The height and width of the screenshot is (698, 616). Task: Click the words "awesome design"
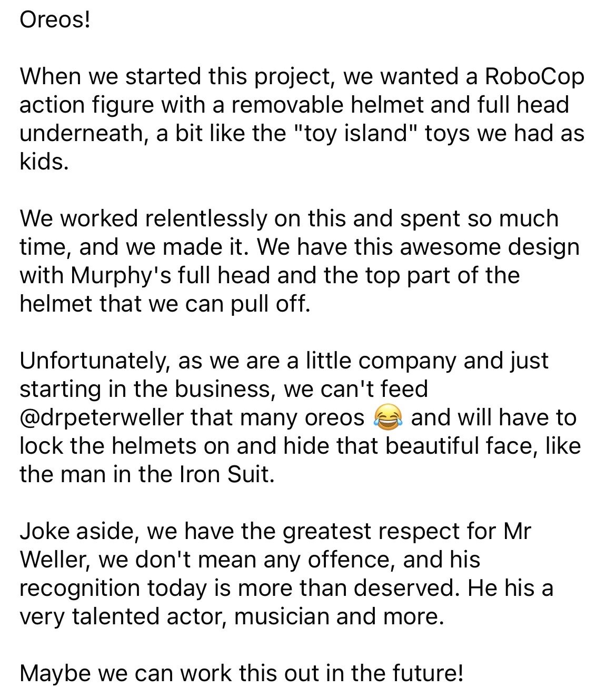click(x=485, y=247)
